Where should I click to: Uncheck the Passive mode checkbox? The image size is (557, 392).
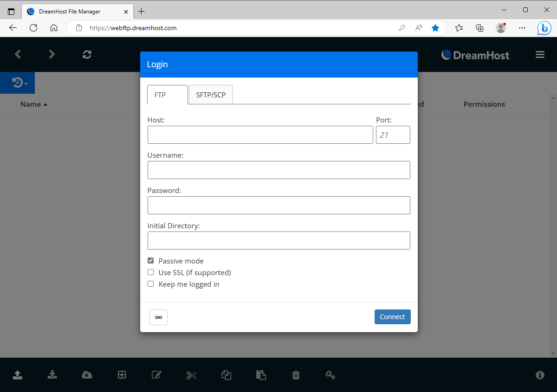[x=150, y=261]
